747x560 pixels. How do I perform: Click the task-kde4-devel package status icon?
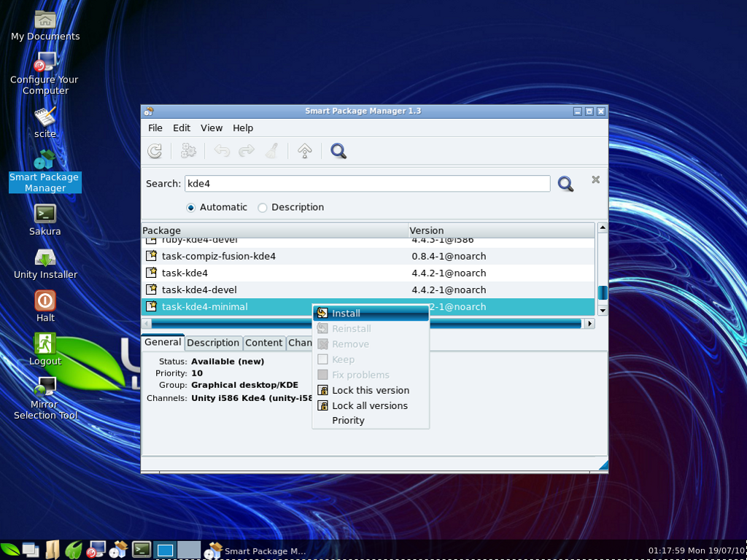pyautogui.click(x=152, y=289)
